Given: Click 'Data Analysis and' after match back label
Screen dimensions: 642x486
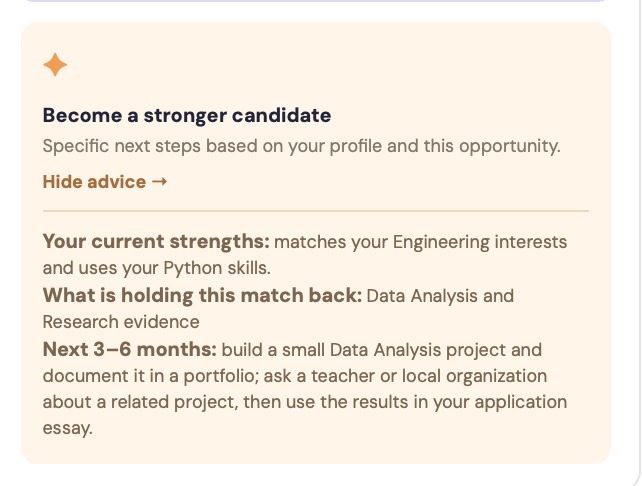Looking at the screenshot, I should (x=440, y=296).
